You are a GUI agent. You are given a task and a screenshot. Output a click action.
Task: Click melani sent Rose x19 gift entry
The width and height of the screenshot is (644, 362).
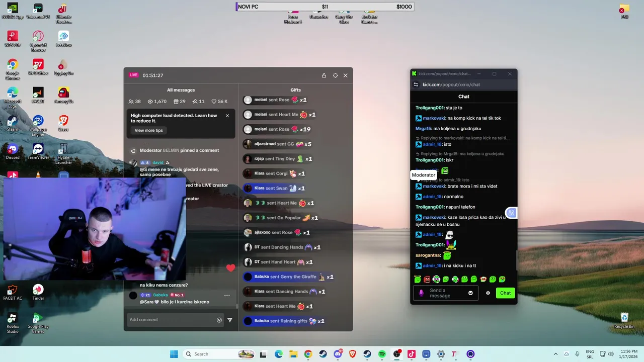click(x=278, y=129)
